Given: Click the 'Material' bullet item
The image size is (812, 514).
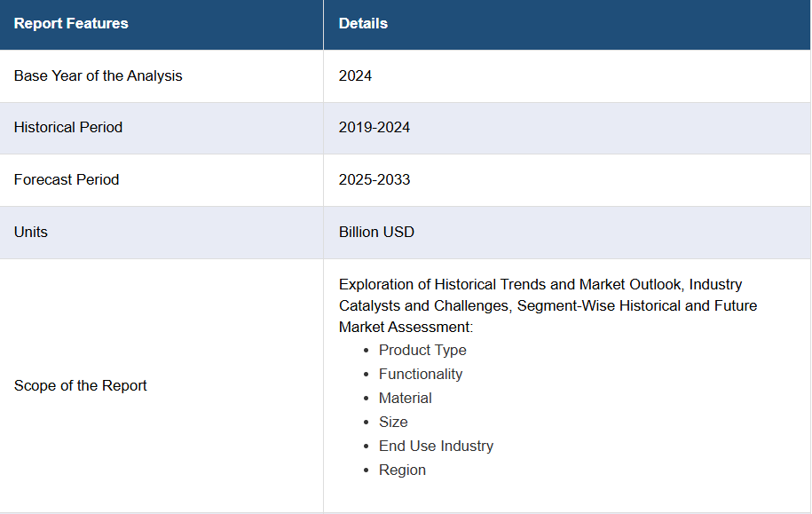Looking at the screenshot, I should 406,399.
